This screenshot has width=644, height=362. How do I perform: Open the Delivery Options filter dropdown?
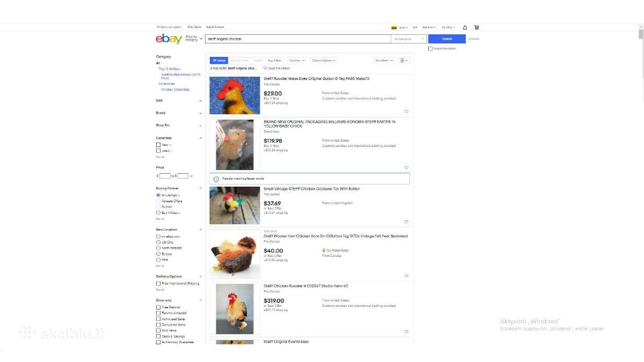click(x=324, y=61)
